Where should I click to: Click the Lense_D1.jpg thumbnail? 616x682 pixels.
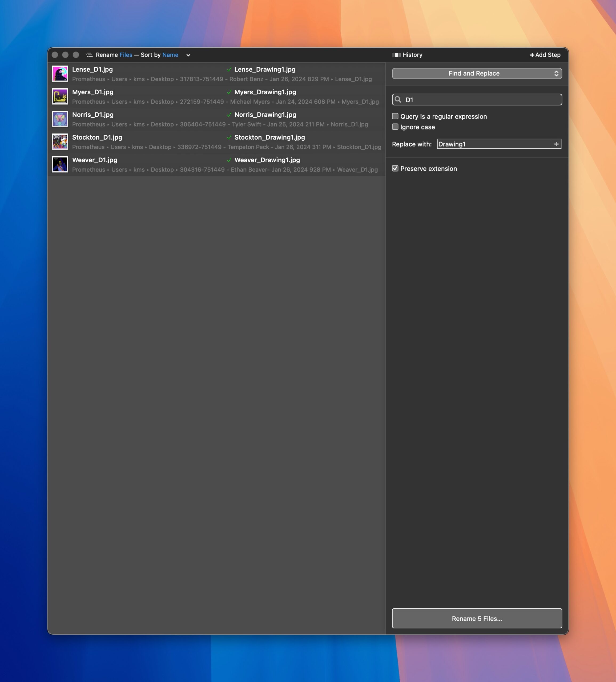point(60,74)
